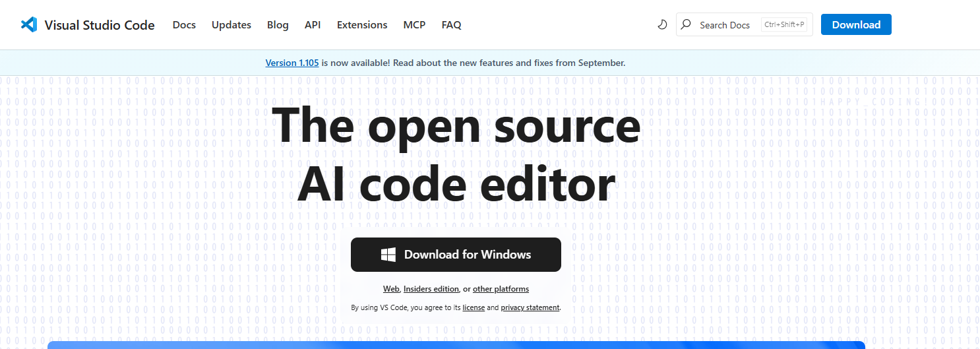This screenshot has height=349, width=980.
Task: Click the Visual Studio Code title text
Action: (100, 25)
